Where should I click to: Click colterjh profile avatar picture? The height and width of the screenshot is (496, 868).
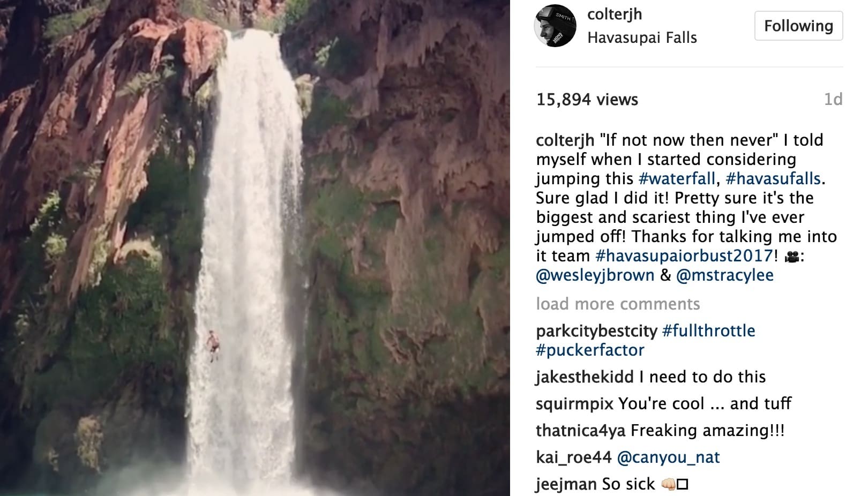(x=555, y=26)
